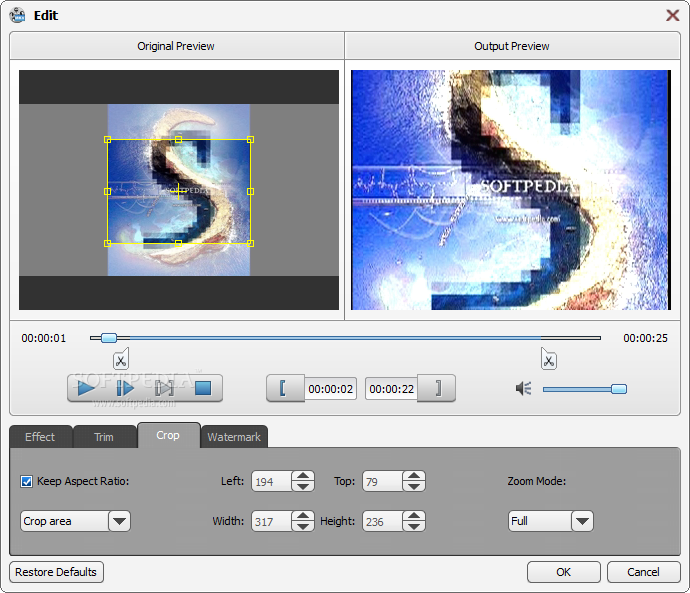This screenshot has height=593, width=690.
Task: Click the Left value field 194
Action: point(272,481)
